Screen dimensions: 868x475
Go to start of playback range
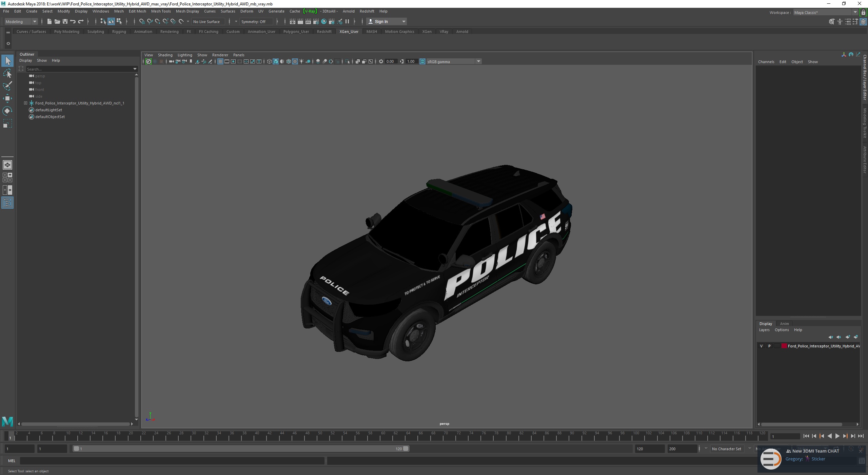coord(806,436)
